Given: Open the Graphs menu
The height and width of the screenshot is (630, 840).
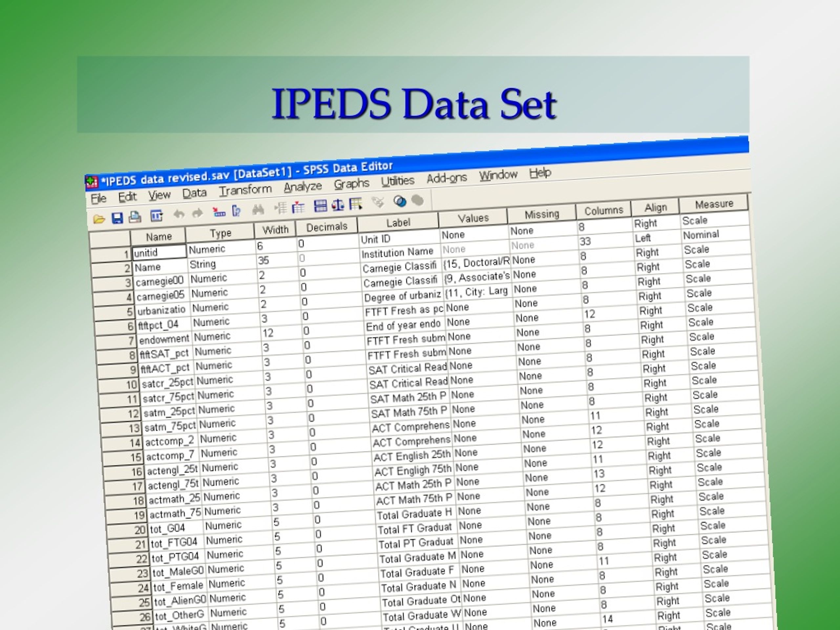Looking at the screenshot, I should tap(352, 184).
